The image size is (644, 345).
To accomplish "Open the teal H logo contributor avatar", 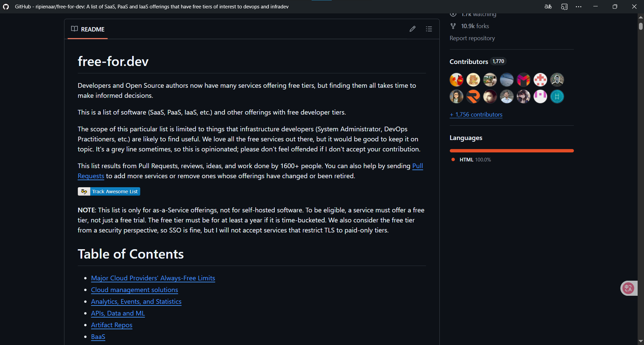I will (x=557, y=96).
